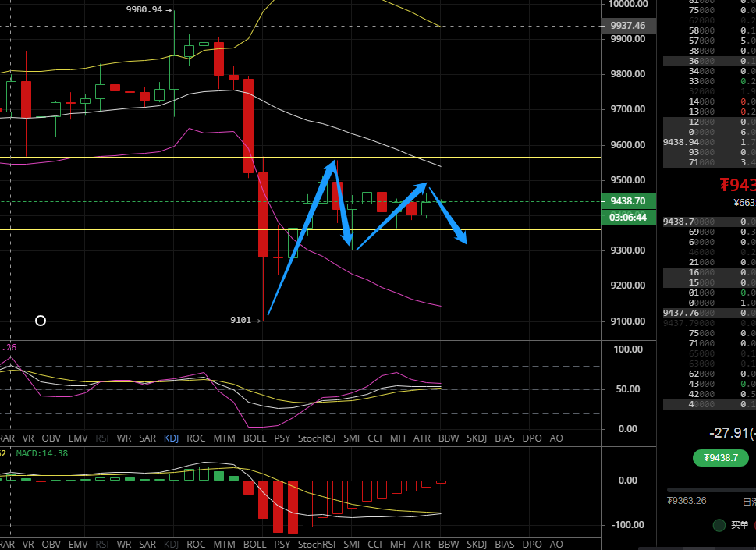Click the highlighted blue KDJ indicator tab

[171, 438]
